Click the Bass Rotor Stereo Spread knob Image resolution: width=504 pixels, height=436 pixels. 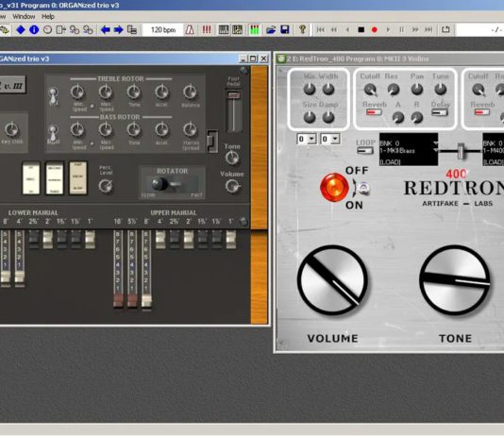pyautogui.click(x=190, y=130)
